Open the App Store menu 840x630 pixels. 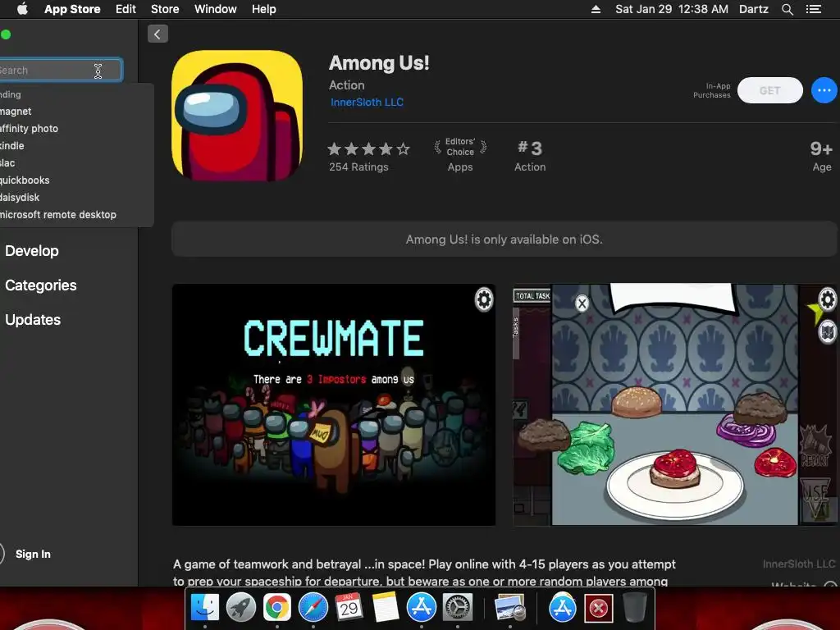[x=72, y=9]
